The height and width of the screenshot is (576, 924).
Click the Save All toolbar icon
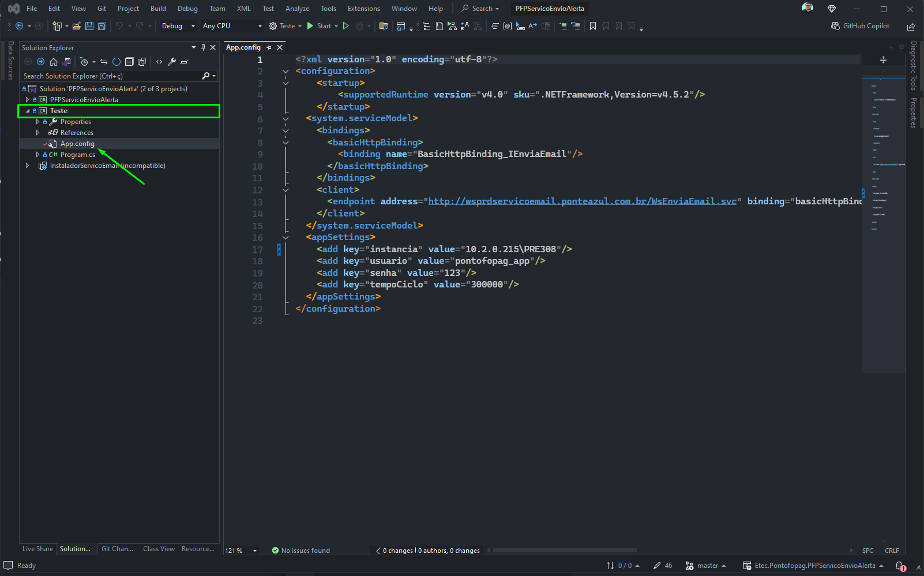pos(102,26)
